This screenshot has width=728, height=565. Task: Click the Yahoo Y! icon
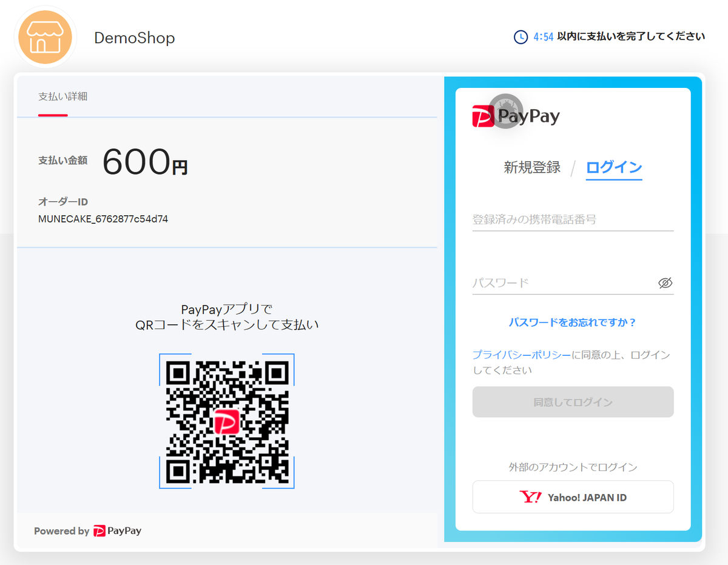(x=531, y=497)
